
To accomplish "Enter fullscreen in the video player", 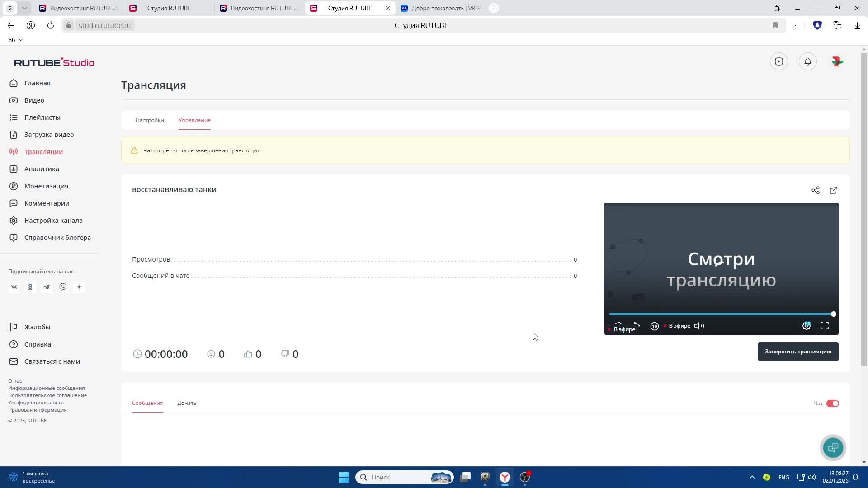I will pyautogui.click(x=825, y=326).
